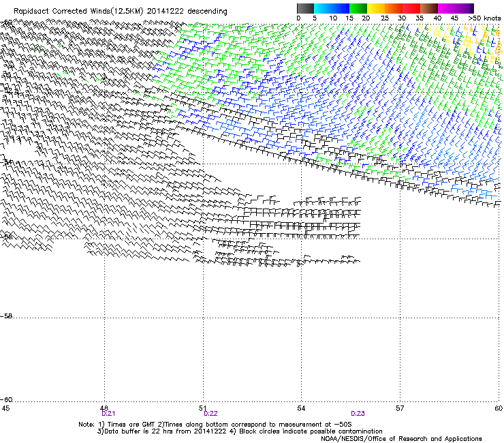
Task: Click the yellow 20-25 knots legend swatch
Action: 376,8
